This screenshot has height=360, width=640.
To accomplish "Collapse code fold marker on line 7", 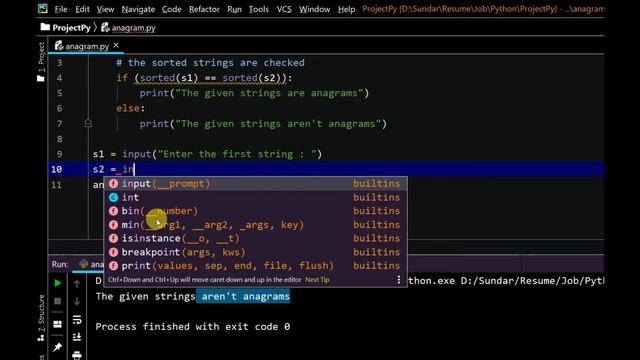I will point(88,123).
